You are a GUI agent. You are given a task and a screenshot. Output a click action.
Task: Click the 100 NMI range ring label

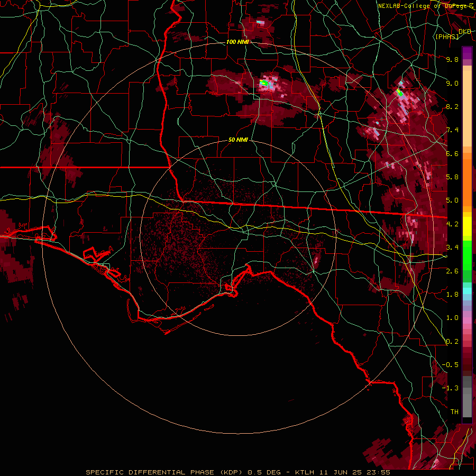(x=237, y=42)
